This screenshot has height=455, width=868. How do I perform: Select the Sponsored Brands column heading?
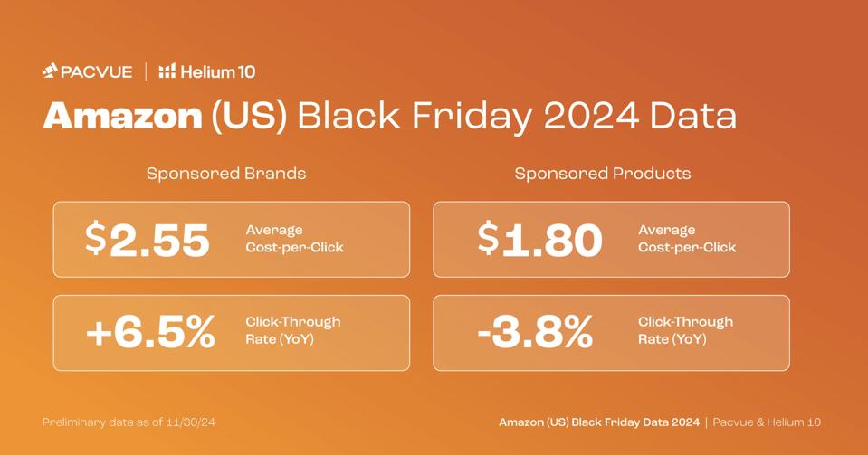click(226, 174)
